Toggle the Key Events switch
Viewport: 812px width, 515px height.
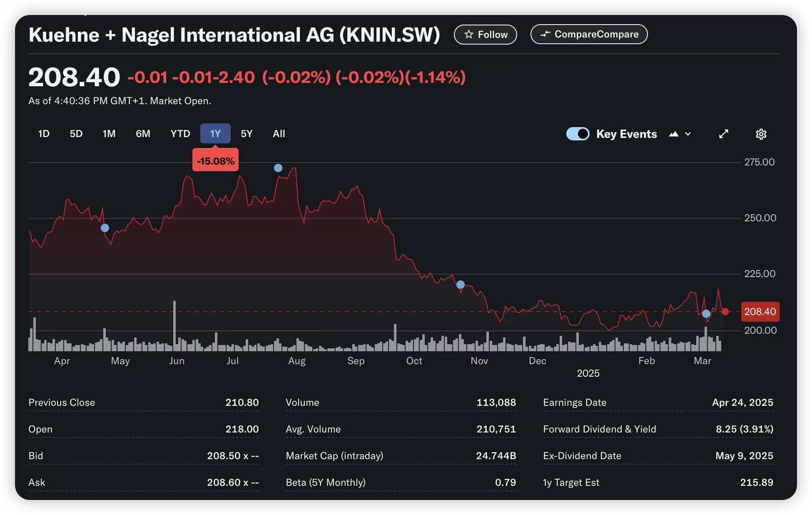578,134
